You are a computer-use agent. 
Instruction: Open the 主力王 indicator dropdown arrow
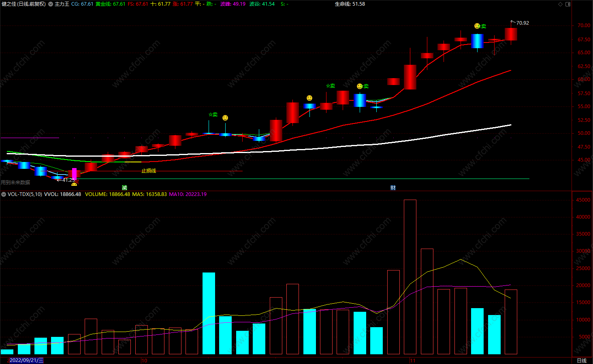(51, 4)
